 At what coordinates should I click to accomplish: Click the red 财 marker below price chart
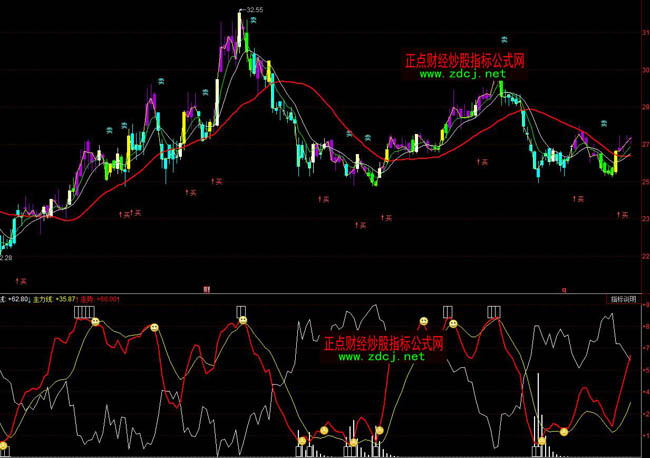tap(207, 290)
